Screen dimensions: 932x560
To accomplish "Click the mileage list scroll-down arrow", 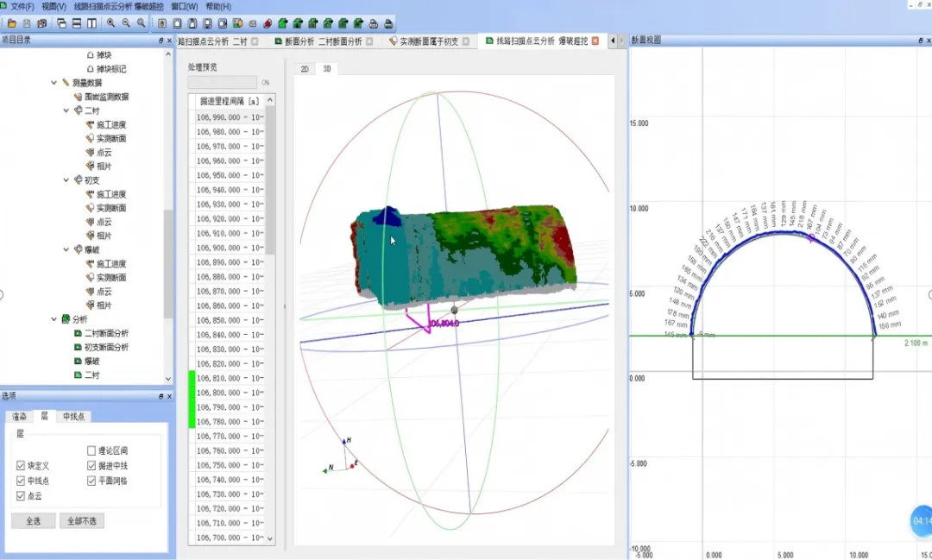I will click(270, 538).
